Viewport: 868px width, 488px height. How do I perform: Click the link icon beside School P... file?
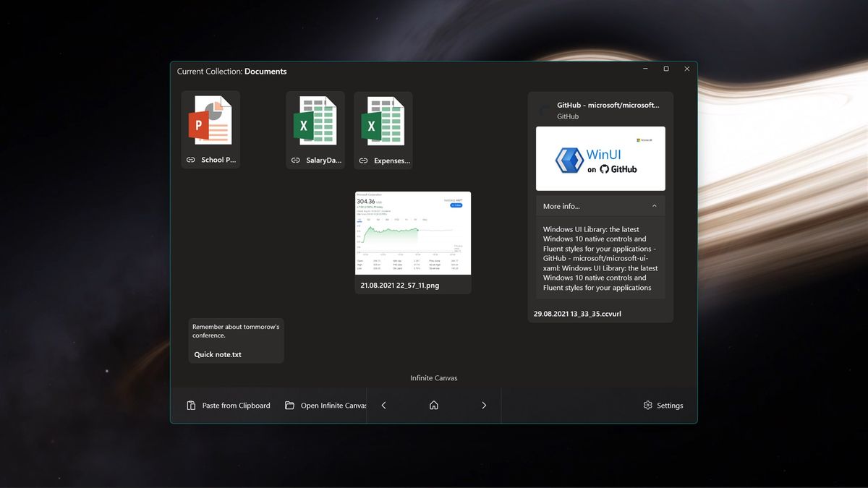point(191,160)
